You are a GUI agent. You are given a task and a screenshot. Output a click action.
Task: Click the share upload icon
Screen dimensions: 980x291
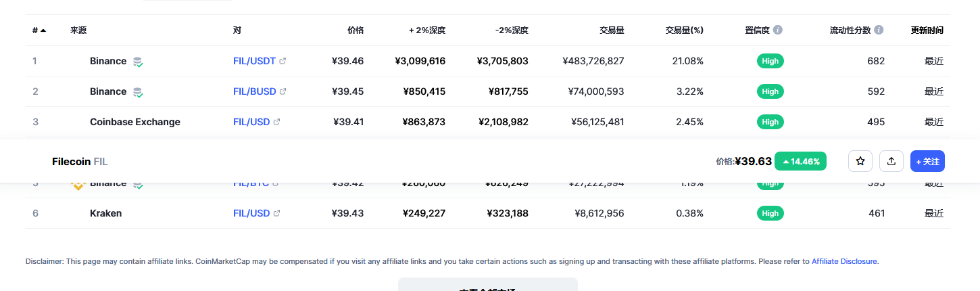coord(891,161)
